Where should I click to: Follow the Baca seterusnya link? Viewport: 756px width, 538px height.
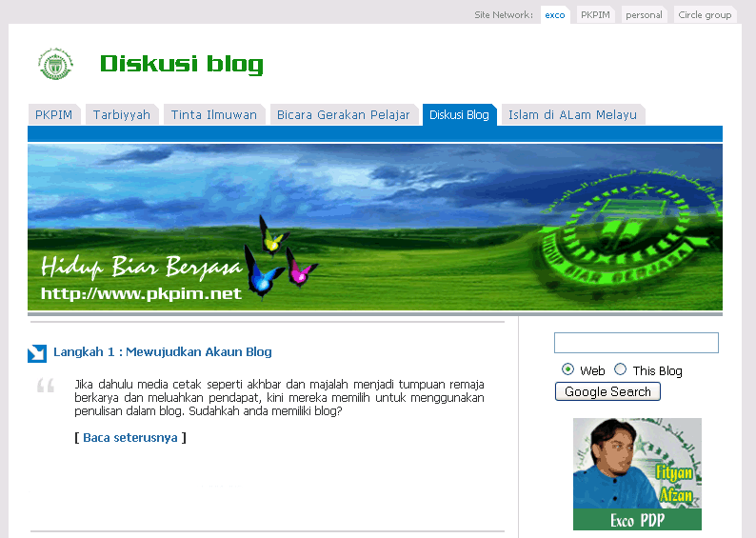pyautogui.click(x=130, y=438)
